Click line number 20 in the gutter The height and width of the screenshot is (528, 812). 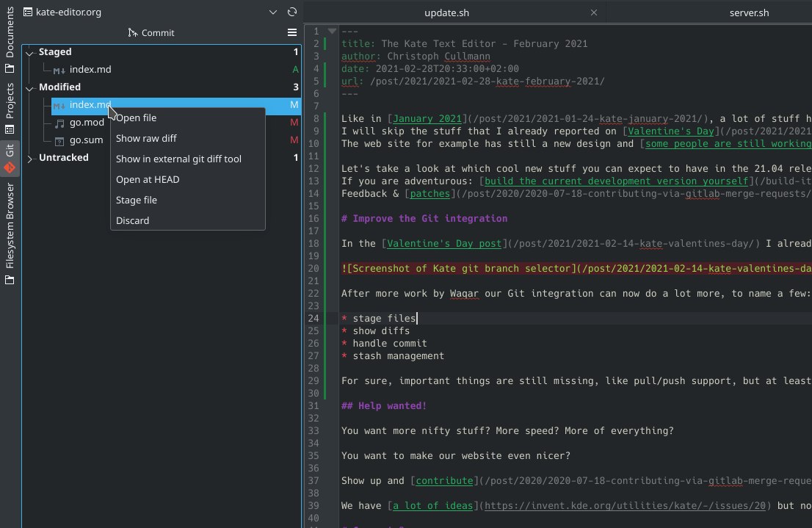[x=313, y=268]
